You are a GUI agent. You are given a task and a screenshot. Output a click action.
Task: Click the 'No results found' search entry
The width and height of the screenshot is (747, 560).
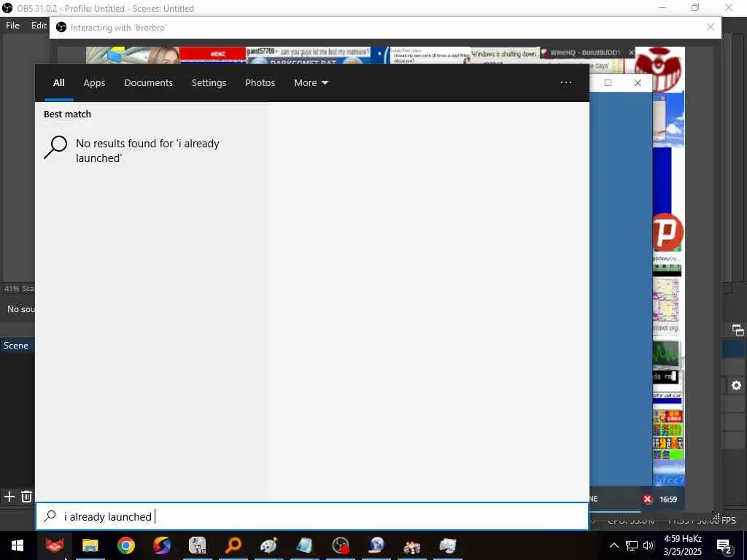pyautogui.click(x=152, y=150)
